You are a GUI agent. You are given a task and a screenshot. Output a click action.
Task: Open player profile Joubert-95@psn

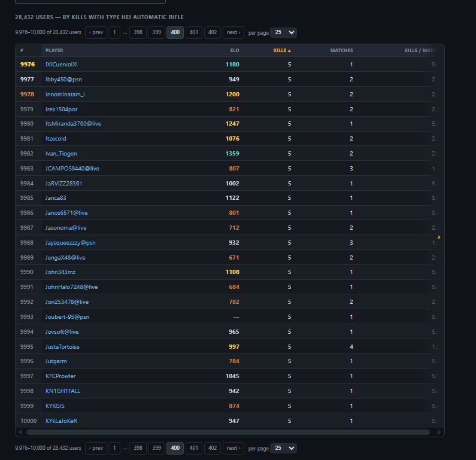click(x=67, y=317)
